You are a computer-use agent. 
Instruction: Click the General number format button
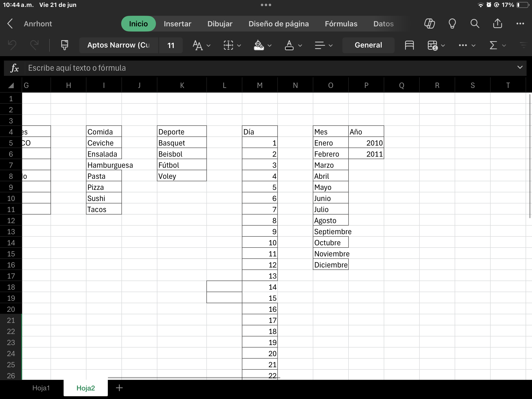[x=368, y=45]
